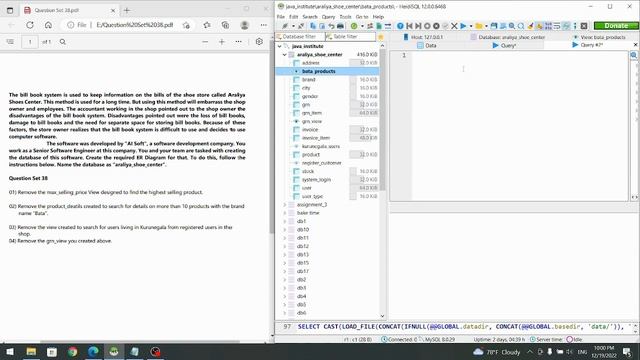The width and height of the screenshot is (640, 360).
Task: Open the File menu in HeidiSQL
Action: [281, 17]
